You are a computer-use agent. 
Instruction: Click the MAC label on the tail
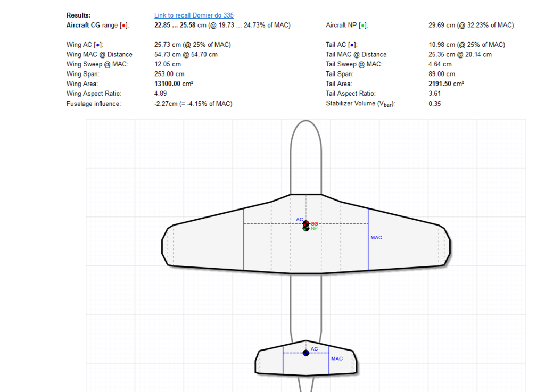(x=337, y=358)
